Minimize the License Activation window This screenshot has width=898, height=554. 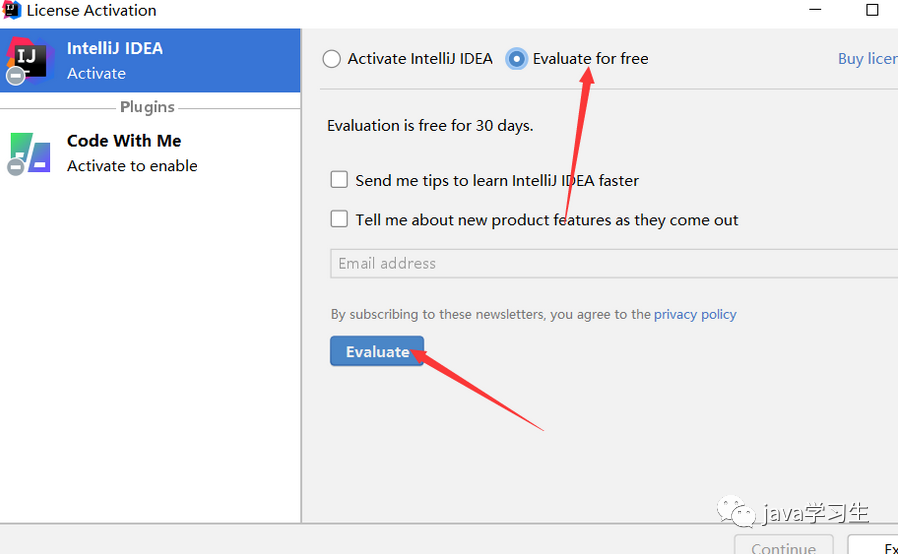pyautogui.click(x=815, y=10)
